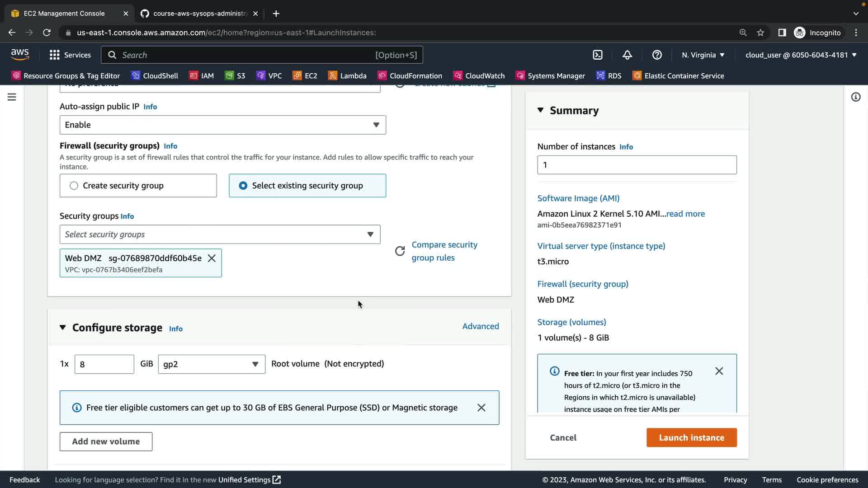Open the N. Virginia region menu
This screenshot has width=868, height=488.
click(x=703, y=55)
